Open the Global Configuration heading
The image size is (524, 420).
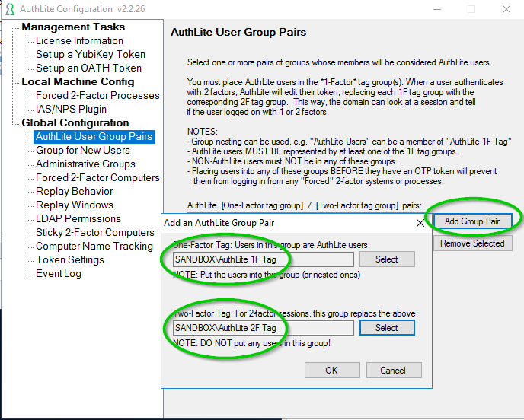(75, 123)
